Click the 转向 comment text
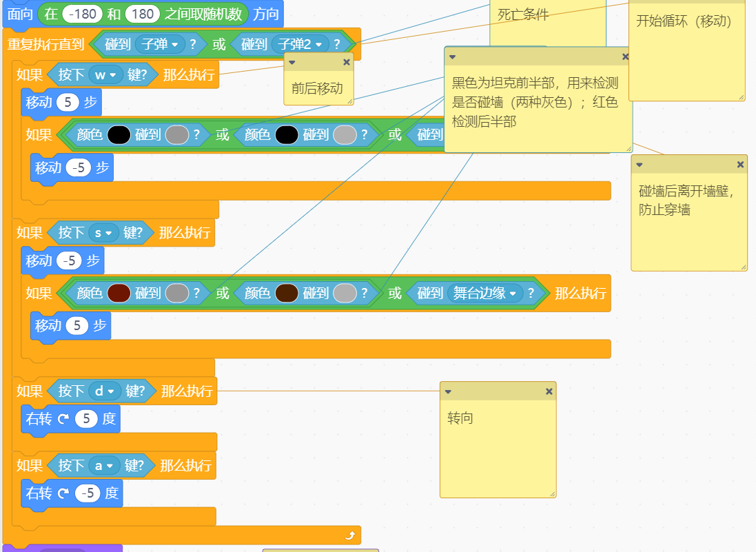Viewport: 756px width, 552px height. 460,418
